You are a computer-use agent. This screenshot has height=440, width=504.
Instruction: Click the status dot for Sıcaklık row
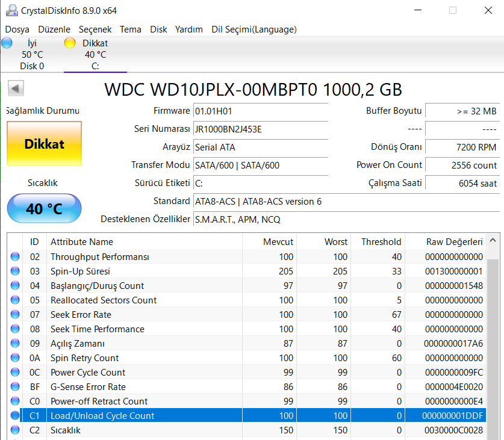[x=15, y=430]
